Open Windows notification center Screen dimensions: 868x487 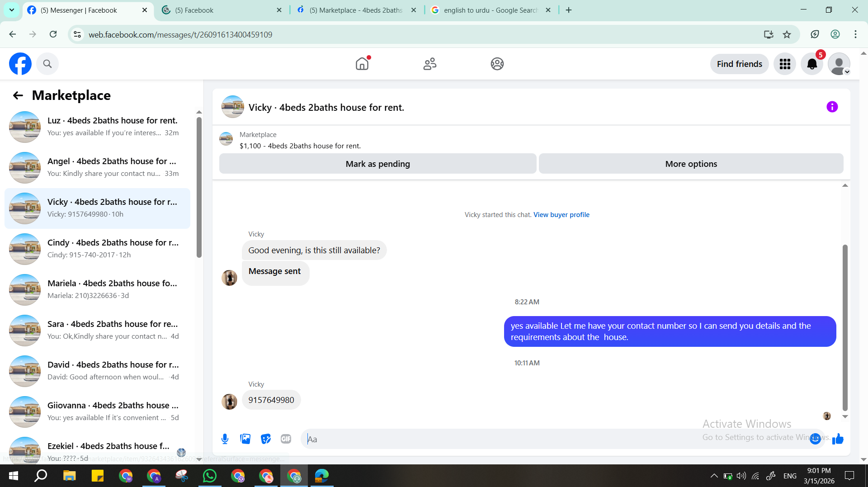[x=850, y=476]
